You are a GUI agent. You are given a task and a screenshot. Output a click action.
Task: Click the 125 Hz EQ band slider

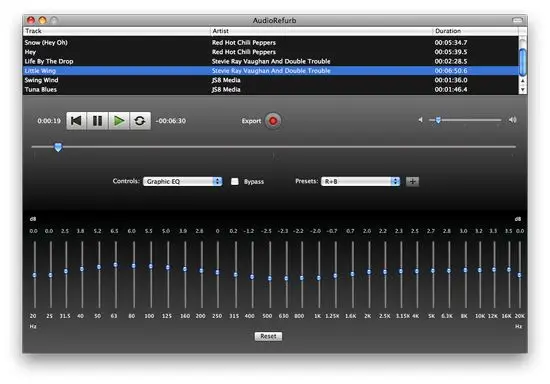(x=168, y=275)
